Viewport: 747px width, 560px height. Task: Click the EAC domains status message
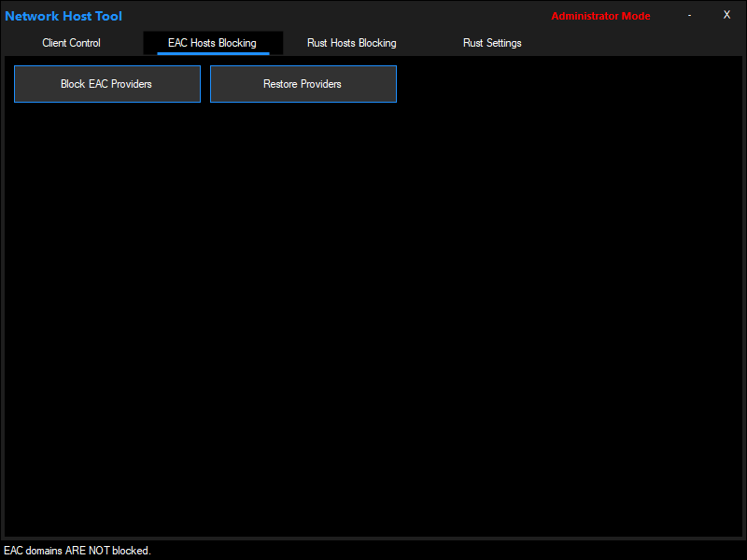pyautogui.click(x=78, y=551)
